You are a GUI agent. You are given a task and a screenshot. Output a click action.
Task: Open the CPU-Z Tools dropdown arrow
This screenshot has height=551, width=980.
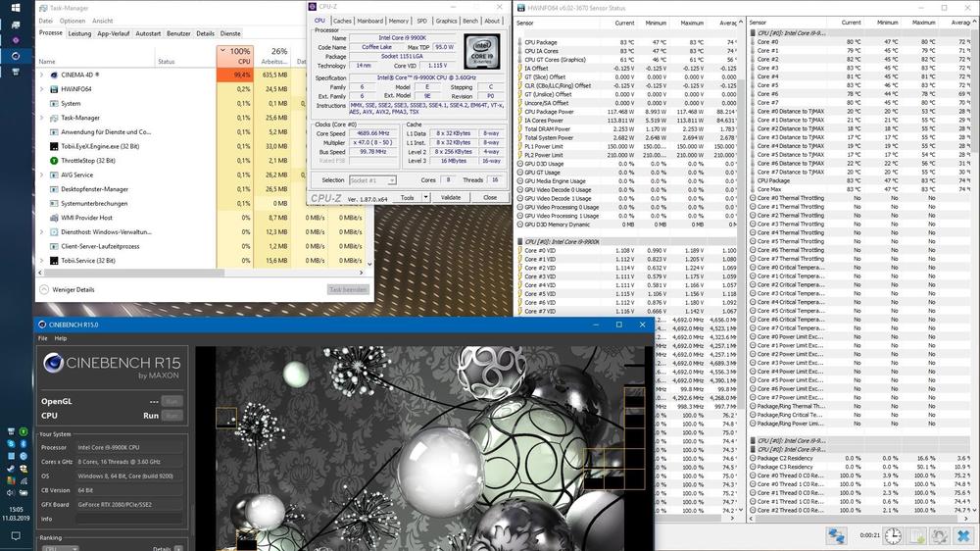click(423, 197)
